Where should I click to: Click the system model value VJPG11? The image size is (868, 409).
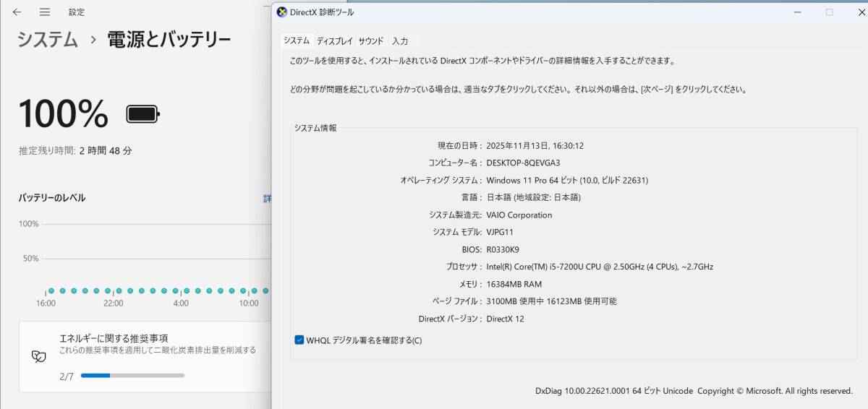point(500,232)
